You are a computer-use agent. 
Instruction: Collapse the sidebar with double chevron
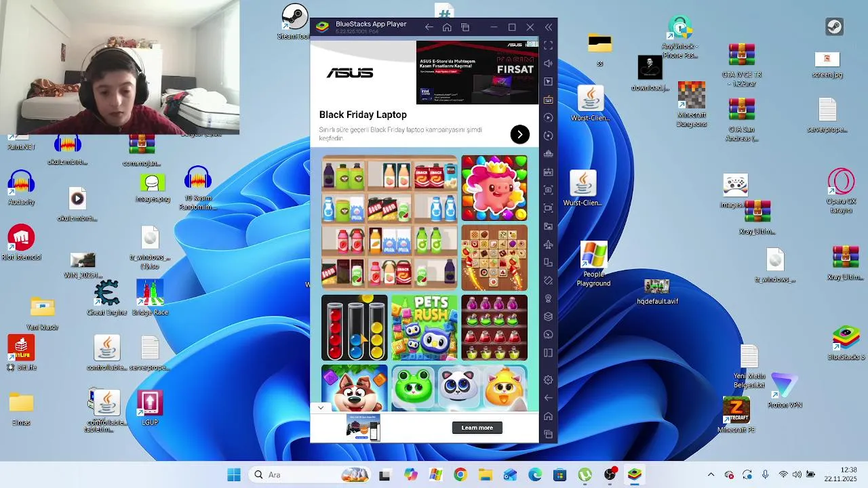point(549,27)
